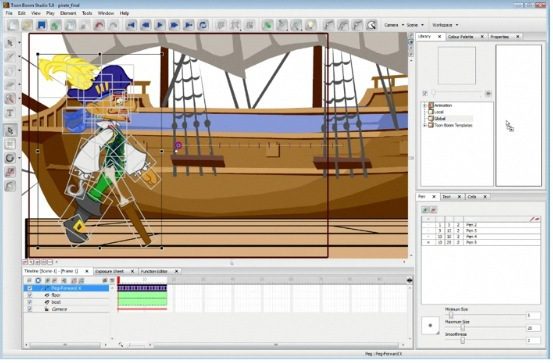This screenshot has height=363, width=553.
Task: Select the Zoom tool in left toolbar
Action: pos(10,99)
